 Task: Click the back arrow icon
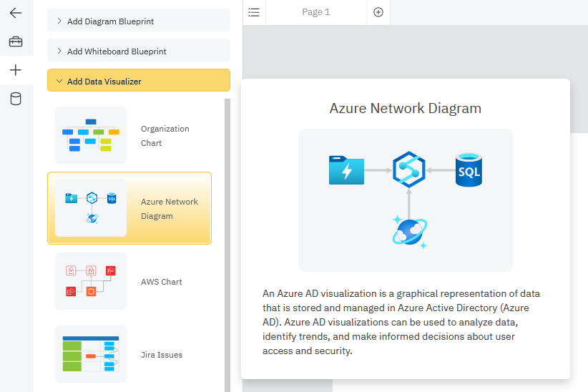(x=16, y=13)
